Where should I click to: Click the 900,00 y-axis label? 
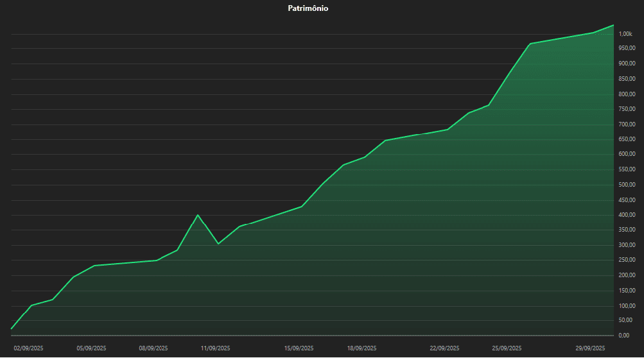(x=627, y=64)
